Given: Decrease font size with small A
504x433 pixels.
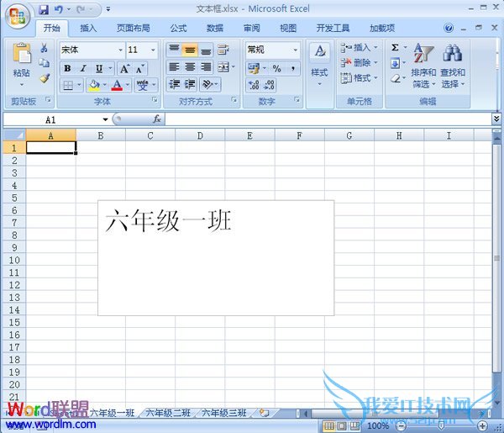Looking at the screenshot, I should (x=139, y=68).
